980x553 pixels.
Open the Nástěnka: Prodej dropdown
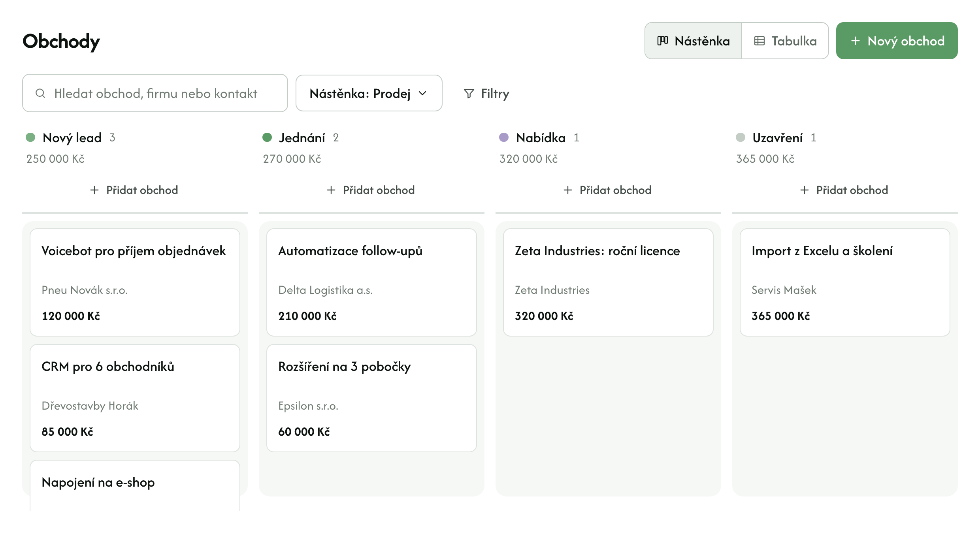(369, 93)
